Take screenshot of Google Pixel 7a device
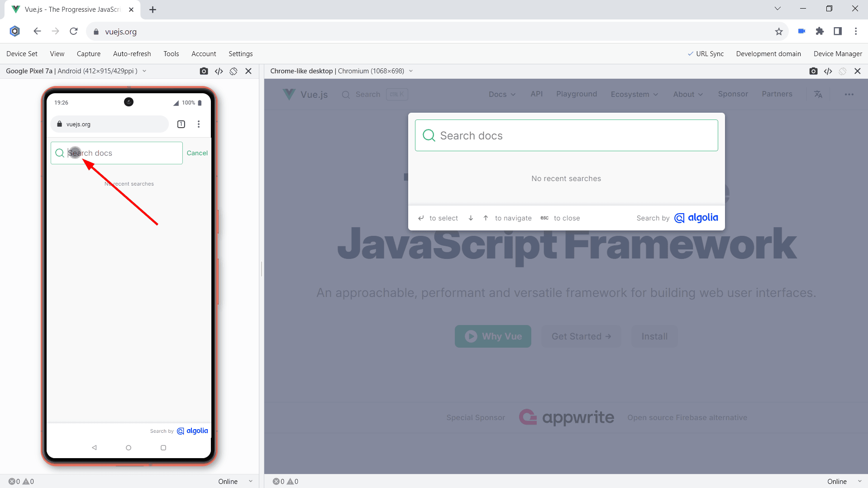 click(x=204, y=71)
